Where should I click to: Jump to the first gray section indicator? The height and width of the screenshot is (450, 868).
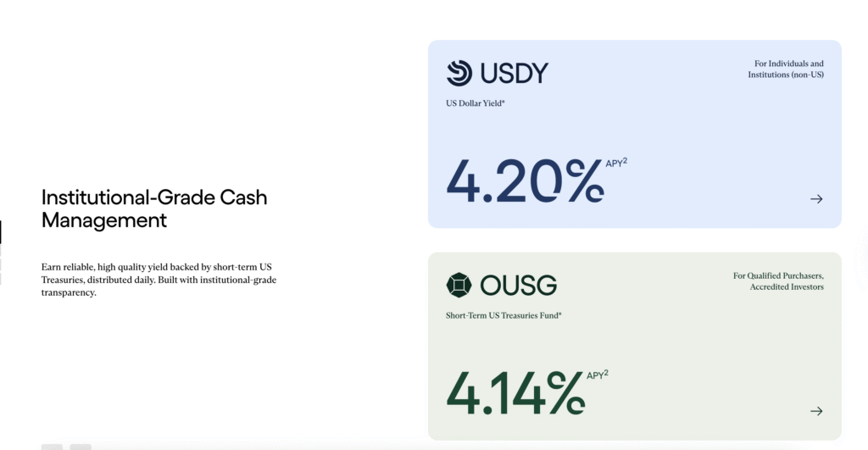point(1,251)
